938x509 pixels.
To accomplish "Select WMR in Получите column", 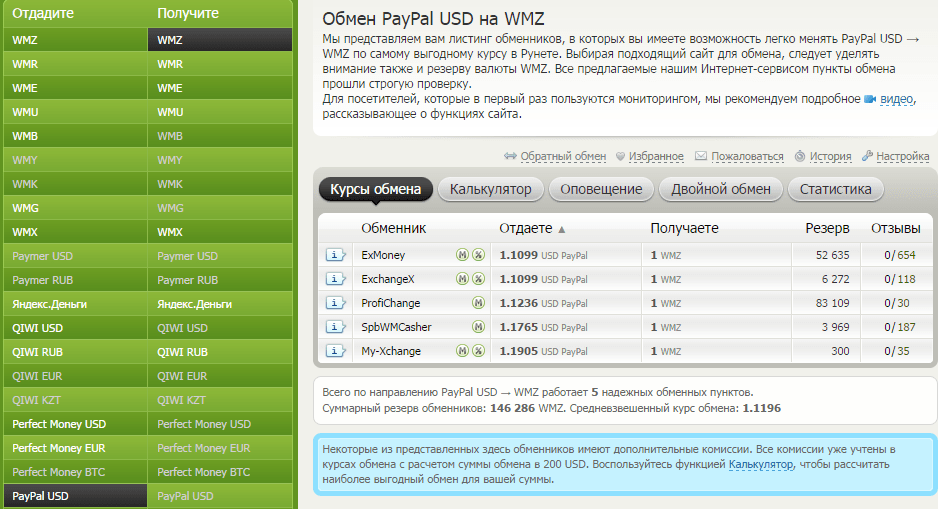I will tap(220, 64).
